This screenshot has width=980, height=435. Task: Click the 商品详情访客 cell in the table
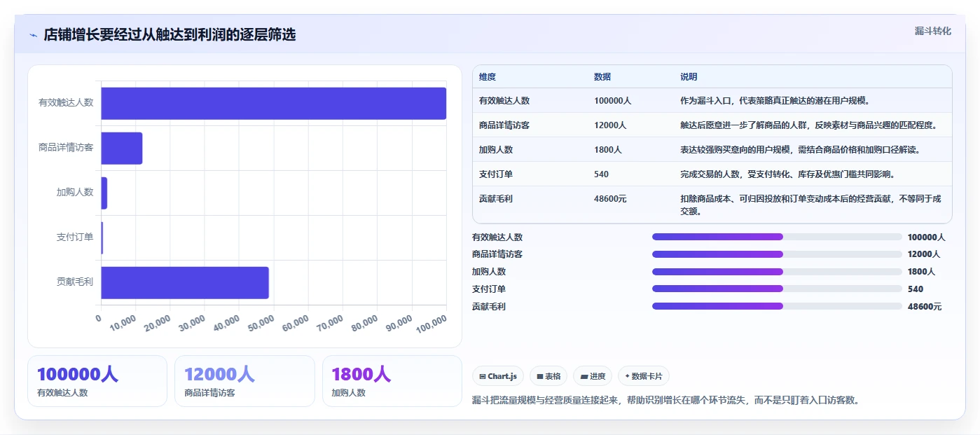tap(504, 125)
